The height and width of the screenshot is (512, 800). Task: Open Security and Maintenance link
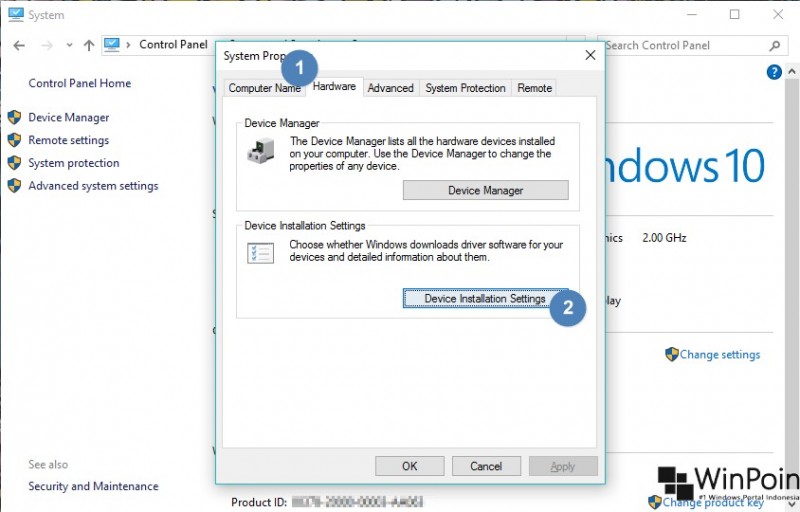(93, 486)
